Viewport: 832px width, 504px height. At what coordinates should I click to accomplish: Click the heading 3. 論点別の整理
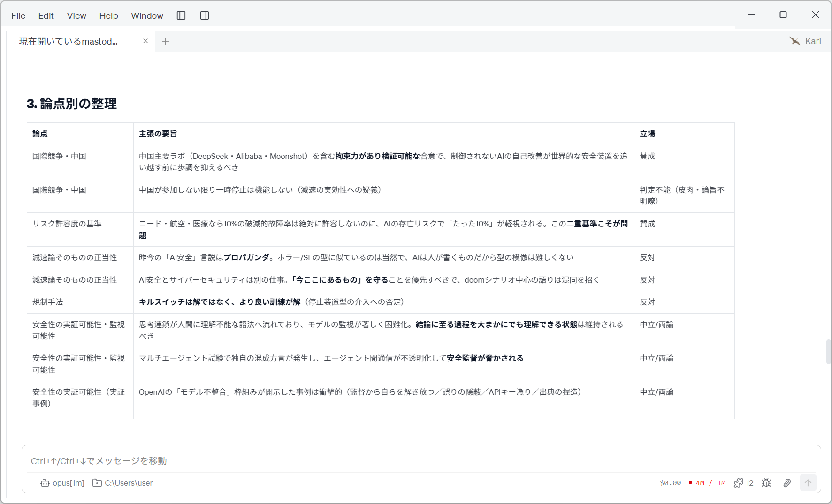[72, 104]
